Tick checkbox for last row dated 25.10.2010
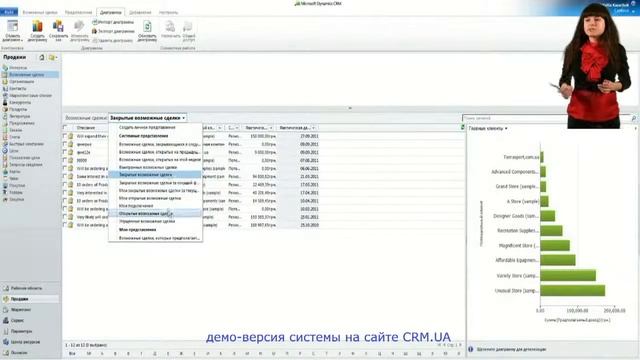Image resolution: width=640 pixels, height=360 pixels. coord(65,225)
